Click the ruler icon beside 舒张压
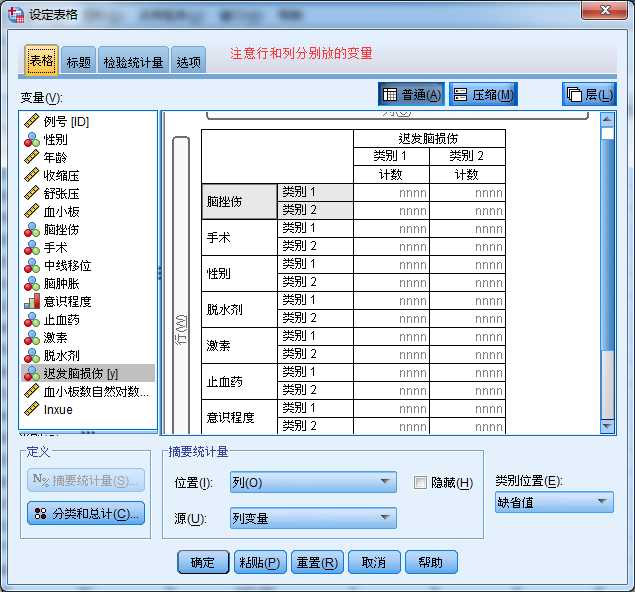This screenshot has height=592, width=635. click(x=32, y=193)
